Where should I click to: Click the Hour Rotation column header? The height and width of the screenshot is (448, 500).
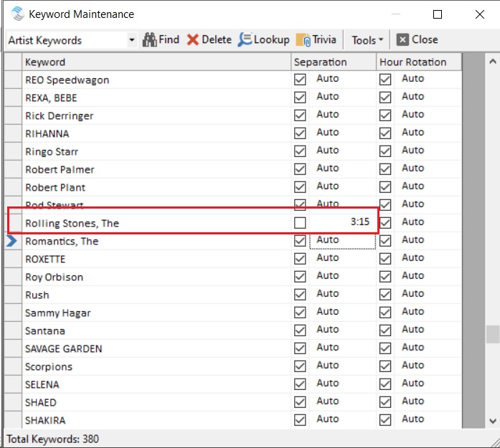coord(419,62)
